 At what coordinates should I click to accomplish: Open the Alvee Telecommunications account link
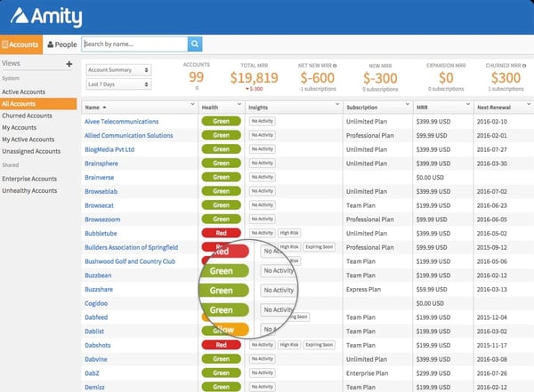coord(121,121)
